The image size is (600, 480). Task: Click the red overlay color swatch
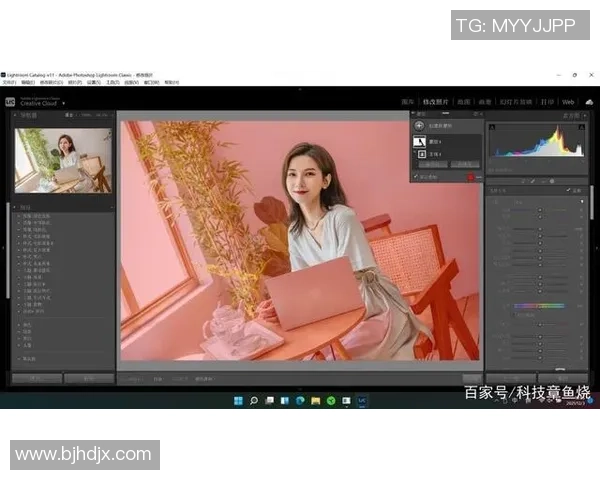pyautogui.click(x=470, y=176)
